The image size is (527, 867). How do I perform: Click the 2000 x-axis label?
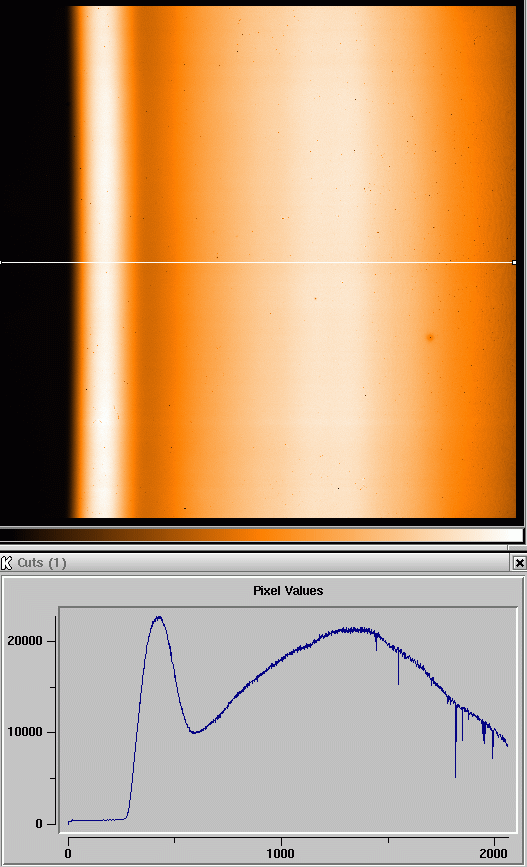point(493,853)
